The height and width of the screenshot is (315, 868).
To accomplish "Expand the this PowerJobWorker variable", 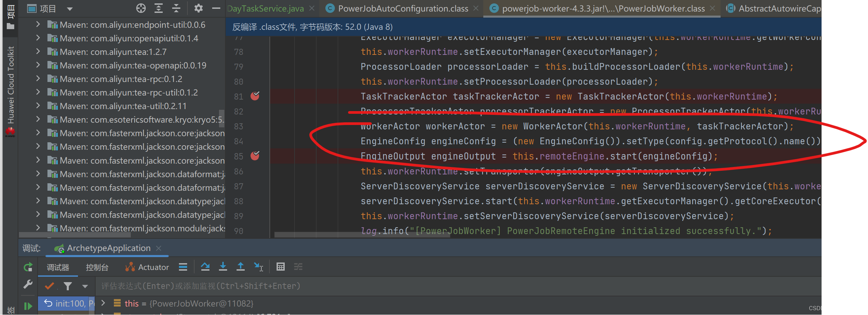I will pyautogui.click(x=103, y=303).
